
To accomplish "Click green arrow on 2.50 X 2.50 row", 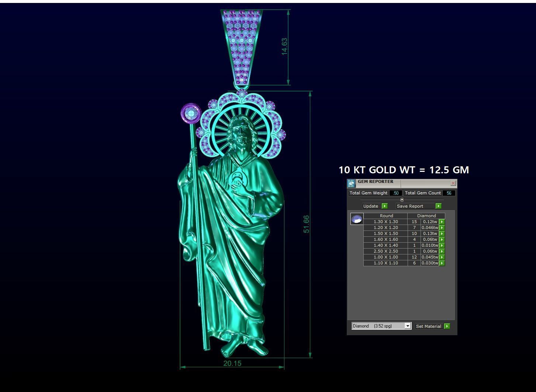I will (442, 251).
